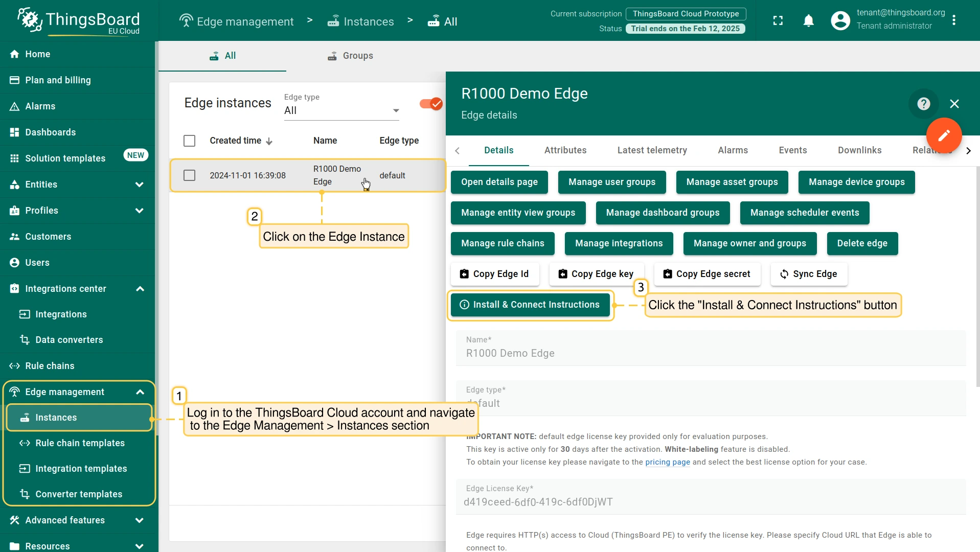This screenshot has width=980, height=552.
Task: Switch to the Latest telemetry tab
Action: [x=652, y=150]
